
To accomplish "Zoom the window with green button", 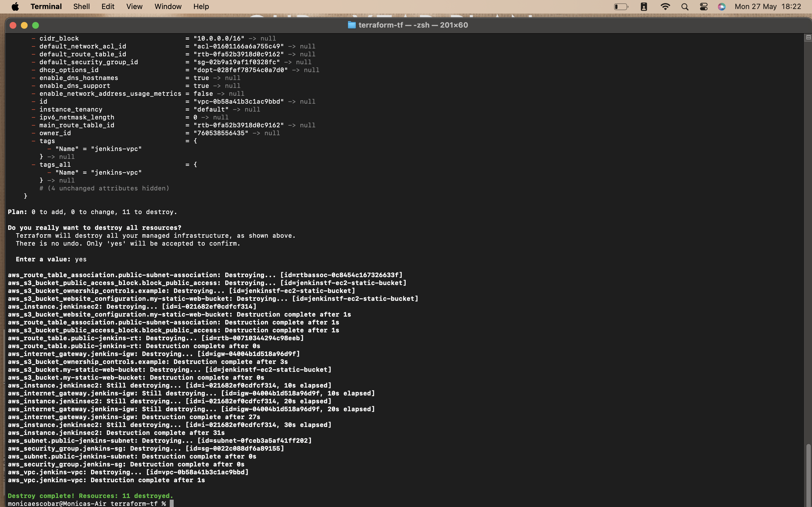I will click(36, 25).
